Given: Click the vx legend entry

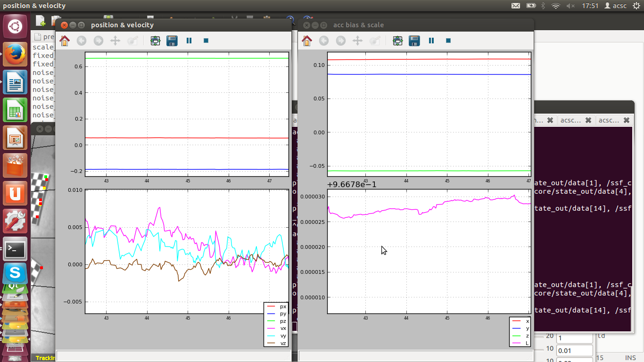Looking at the screenshot, I should [x=277, y=329].
